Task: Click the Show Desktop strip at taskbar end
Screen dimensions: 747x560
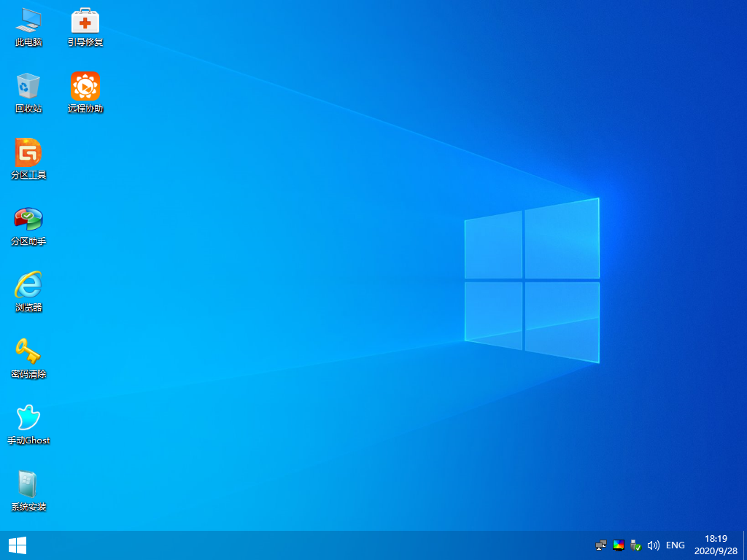Action: (x=745, y=545)
